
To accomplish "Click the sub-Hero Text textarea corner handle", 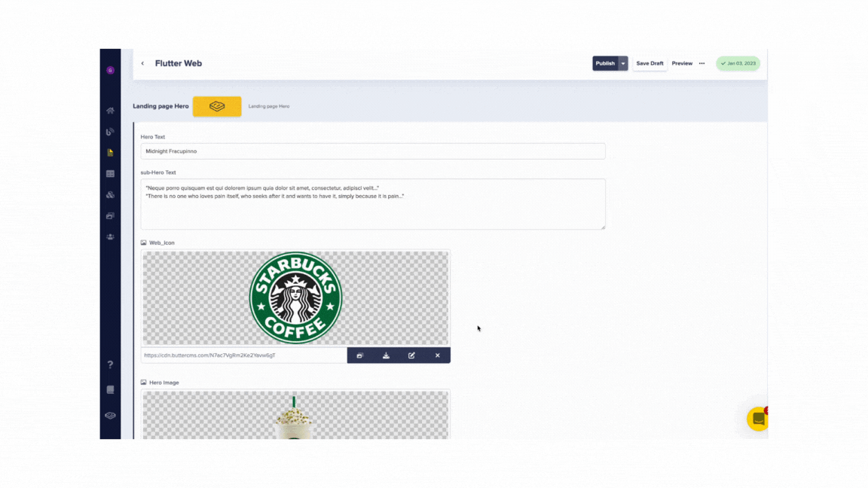I will click(603, 227).
